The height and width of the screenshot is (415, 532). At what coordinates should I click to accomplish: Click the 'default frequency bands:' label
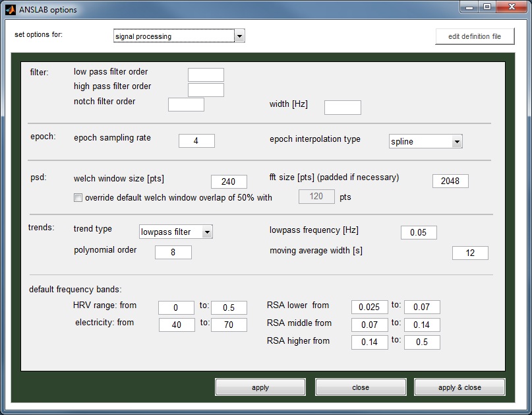coord(75,290)
